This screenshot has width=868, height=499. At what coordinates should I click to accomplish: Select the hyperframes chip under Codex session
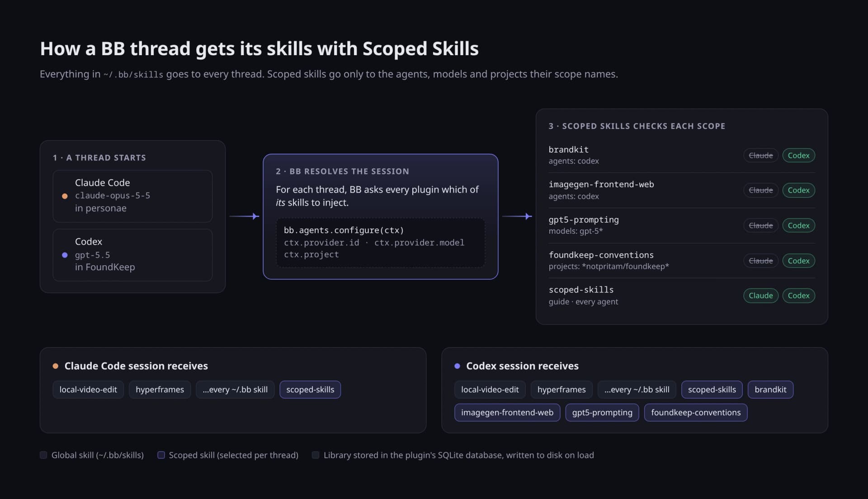point(561,390)
